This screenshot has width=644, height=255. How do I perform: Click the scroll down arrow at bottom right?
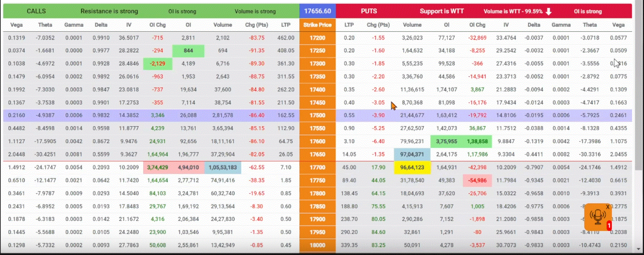pyautogui.click(x=638, y=249)
